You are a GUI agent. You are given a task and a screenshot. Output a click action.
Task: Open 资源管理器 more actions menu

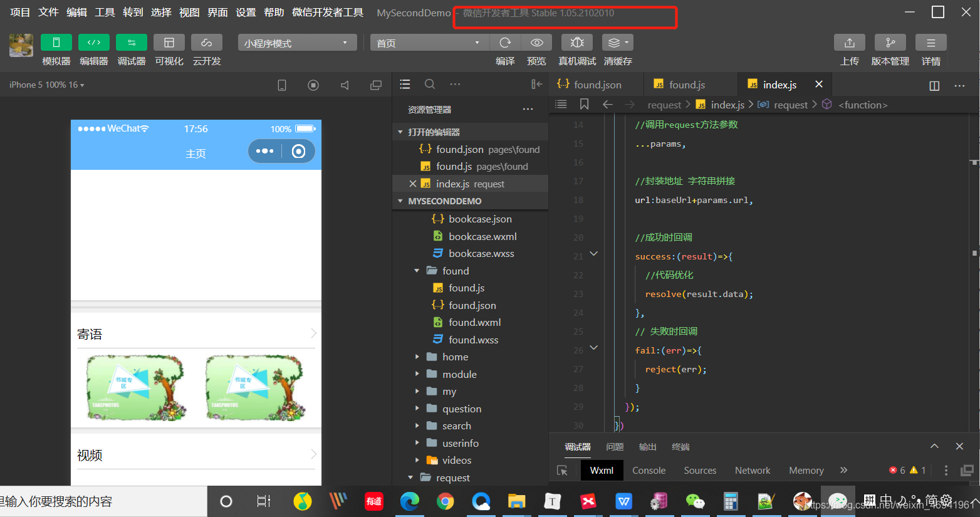[528, 109]
